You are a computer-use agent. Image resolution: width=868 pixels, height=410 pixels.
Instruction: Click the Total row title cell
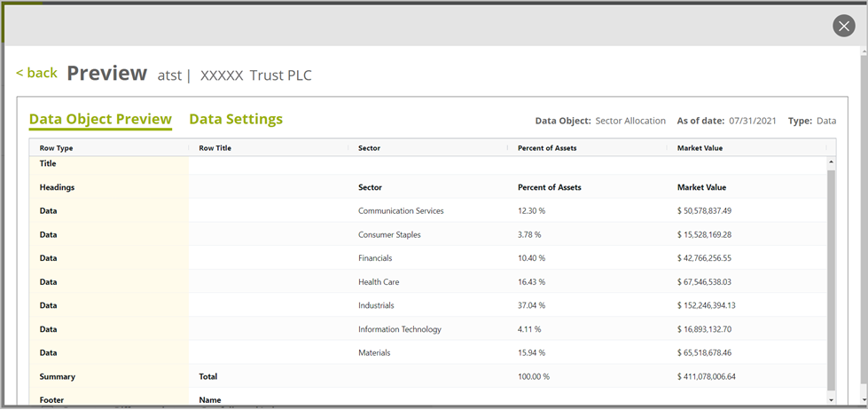click(x=208, y=376)
